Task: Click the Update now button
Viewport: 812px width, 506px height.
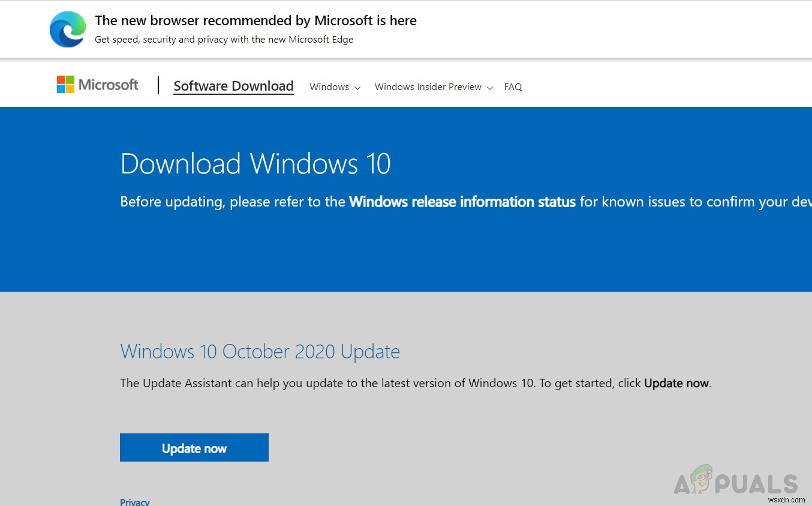Action: click(x=194, y=447)
